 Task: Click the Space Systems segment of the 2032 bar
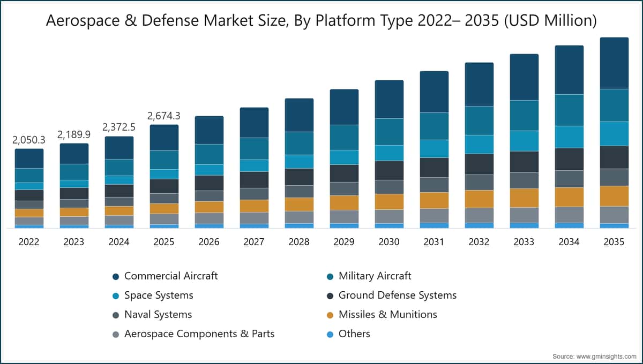479,145
